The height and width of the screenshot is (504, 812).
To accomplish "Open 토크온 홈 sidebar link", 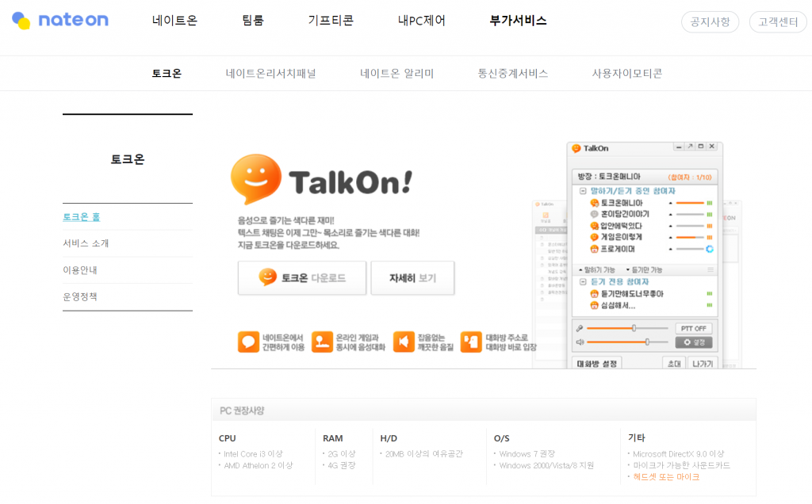I will 82,217.
